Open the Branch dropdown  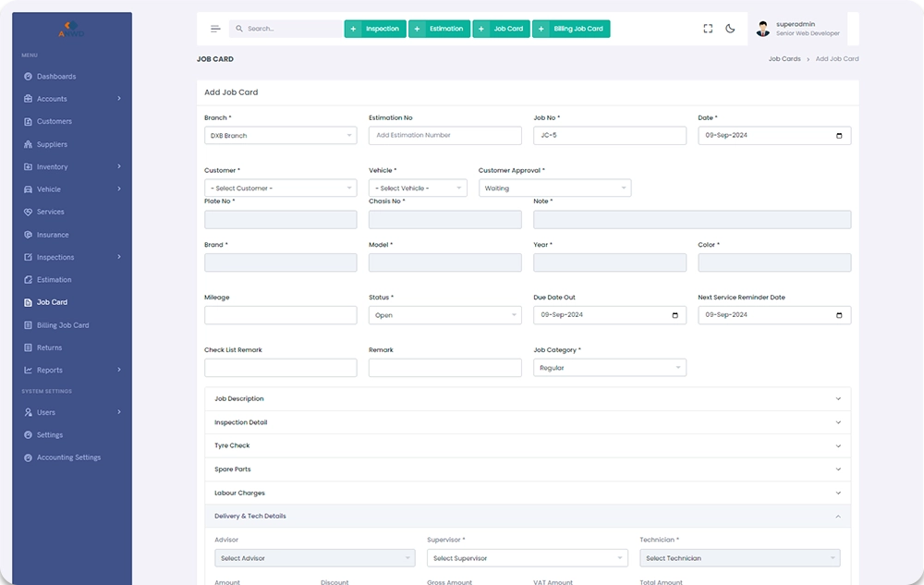(x=280, y=136)
